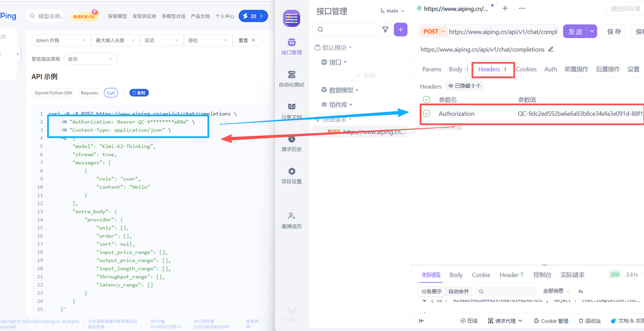The image size is (644, 331).
Task: Open 分享文档 in the Apifox sidebar
Action: pyautogui.click(x=292, y=111)
